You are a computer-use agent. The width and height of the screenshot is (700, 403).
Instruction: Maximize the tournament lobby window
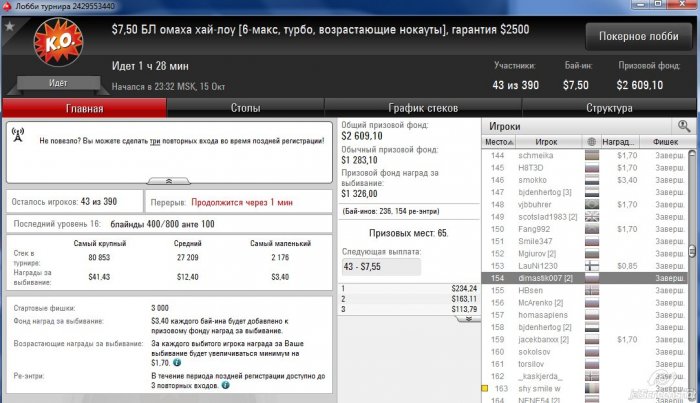pyautogui.click(x=658, y=4)
